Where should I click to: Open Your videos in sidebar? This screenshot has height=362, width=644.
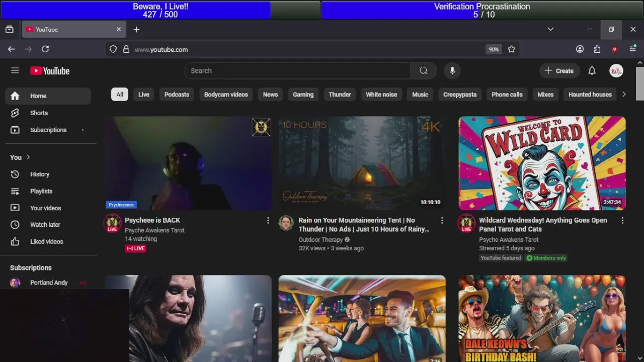click(x=48, y=208)
